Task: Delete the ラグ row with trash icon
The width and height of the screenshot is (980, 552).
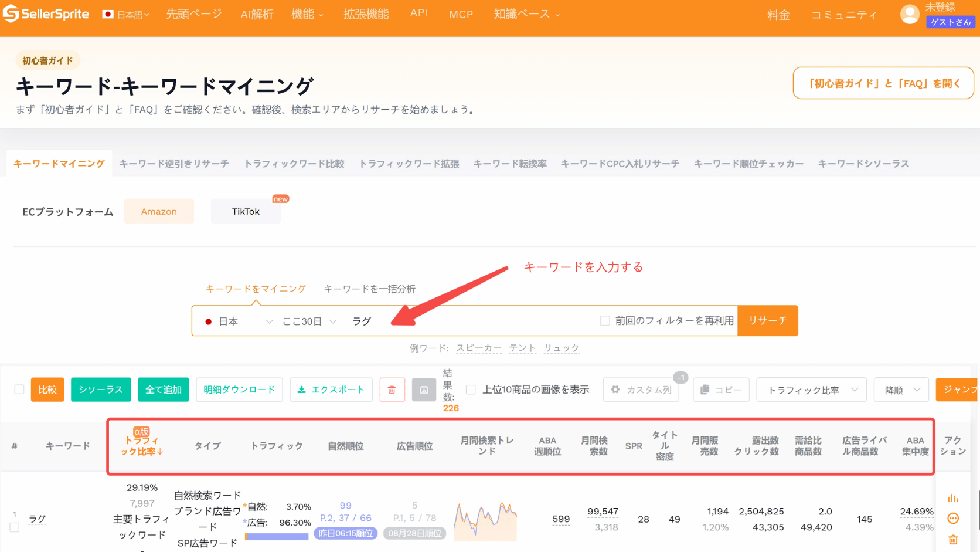Action: tap(953, 539)
